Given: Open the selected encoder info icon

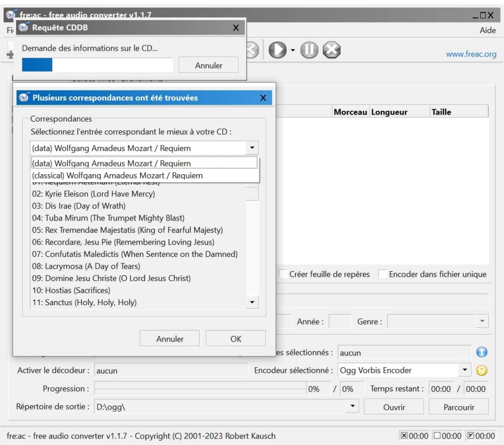Looking at the screenshot, I should point(481,352).
